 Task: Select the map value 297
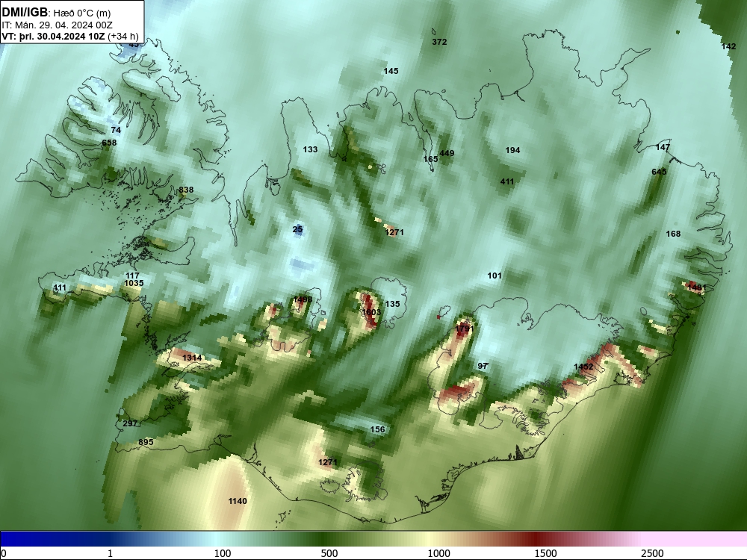(x=130, y=423)
